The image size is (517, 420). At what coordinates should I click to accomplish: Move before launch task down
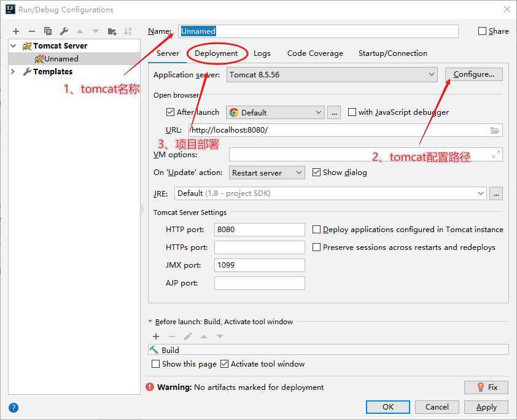[220, 336]
